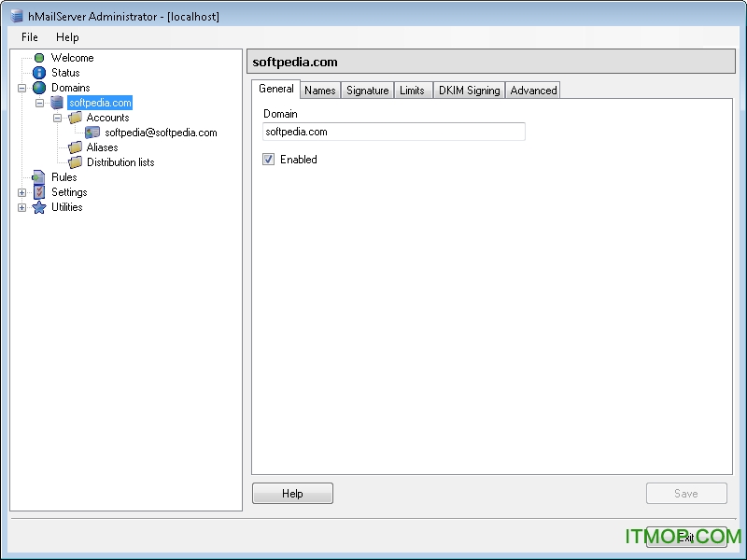The width and height of the screenshot is (747, 560).
Task: Open the File menu
Action: pyautogui.click(x=30, y=37)
